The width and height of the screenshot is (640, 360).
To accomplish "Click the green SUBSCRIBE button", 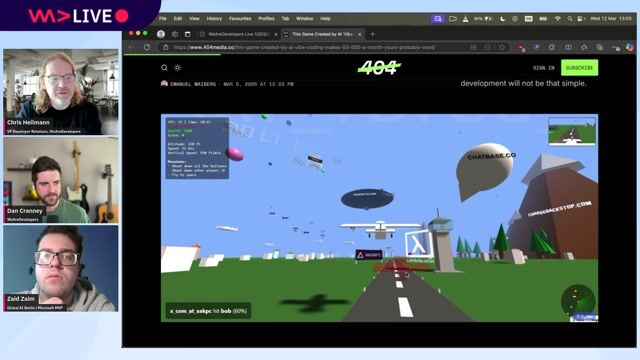I will pyautogui.click(x=580, y=68).
